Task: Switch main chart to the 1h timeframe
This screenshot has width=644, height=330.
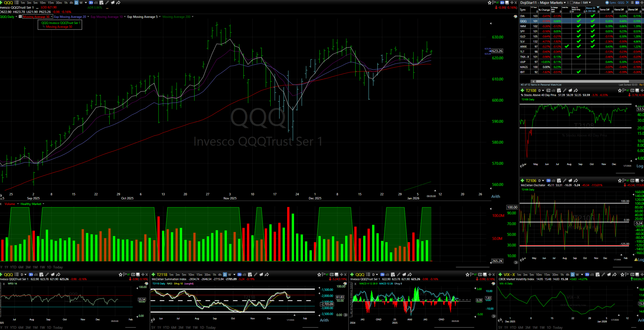Action: (x=66, y=3)
